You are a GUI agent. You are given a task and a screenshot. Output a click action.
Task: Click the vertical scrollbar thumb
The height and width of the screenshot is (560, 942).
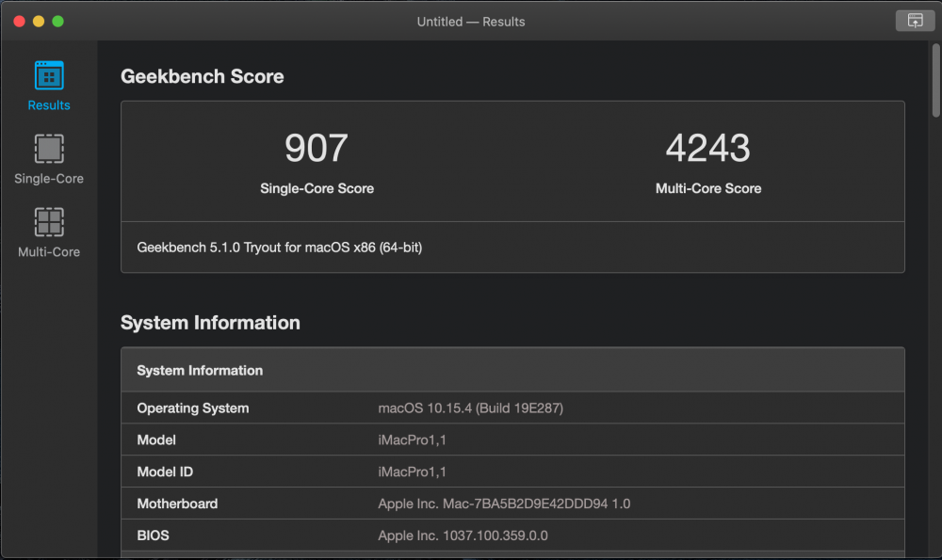point(935,80)
